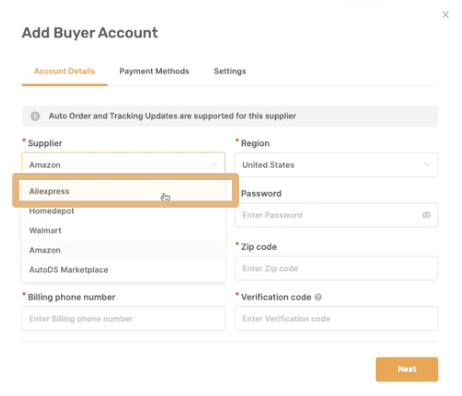Click the Verification code help icon
462x396 pixels.
point(318,297)
